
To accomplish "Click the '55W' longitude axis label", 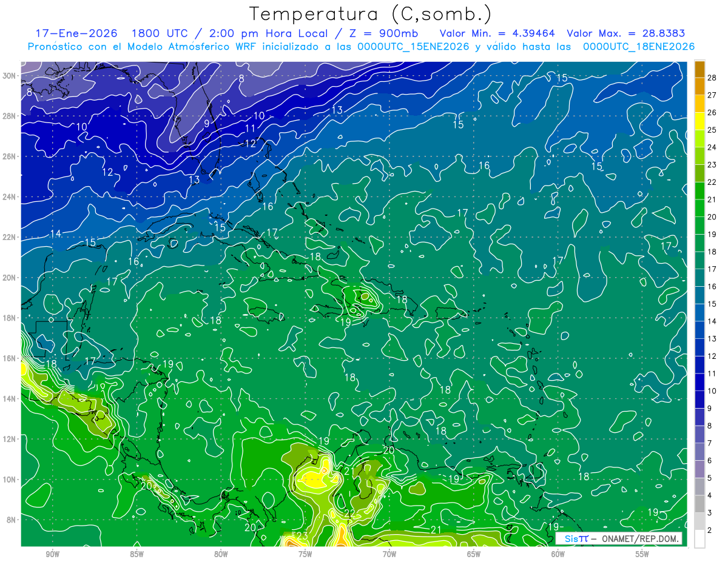I will [x=642, y=554].
